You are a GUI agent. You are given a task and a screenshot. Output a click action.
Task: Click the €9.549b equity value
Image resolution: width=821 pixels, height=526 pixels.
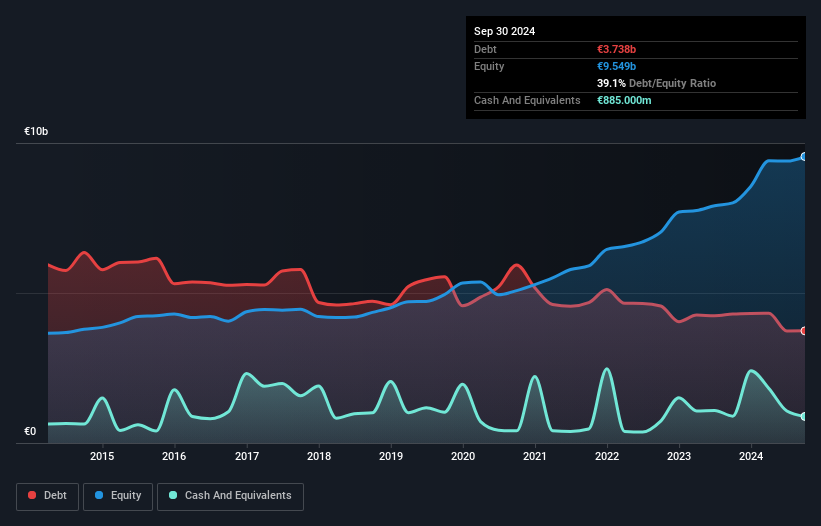(616, 66)
